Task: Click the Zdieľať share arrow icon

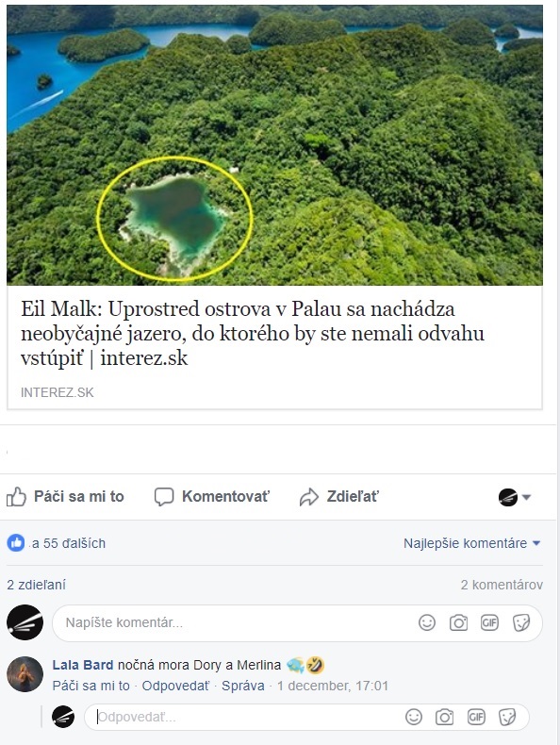Action: pyautogui.click(x=308, y=497)
